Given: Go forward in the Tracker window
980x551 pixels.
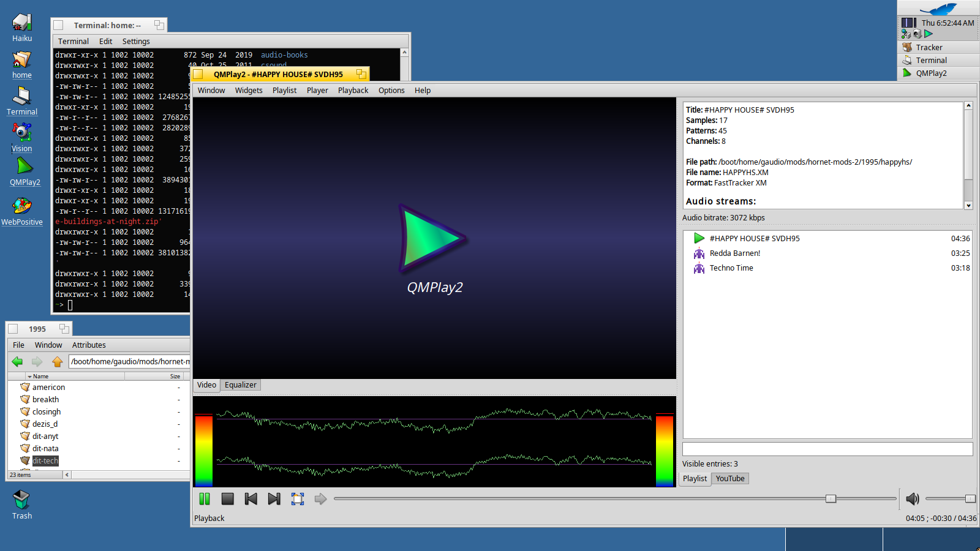Looking at the screenshot, I should [37, 362].
